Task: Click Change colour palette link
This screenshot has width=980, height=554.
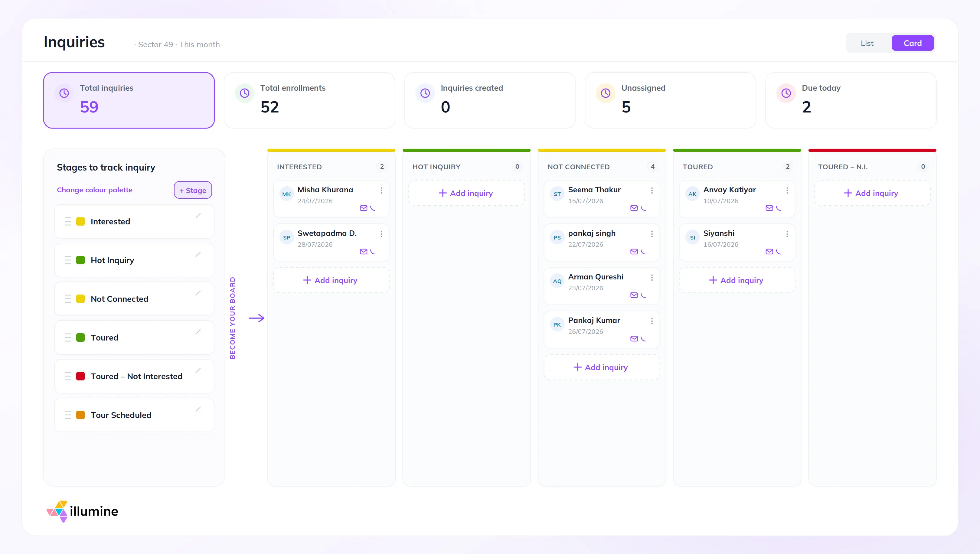Action: click(x=95, y=190)
